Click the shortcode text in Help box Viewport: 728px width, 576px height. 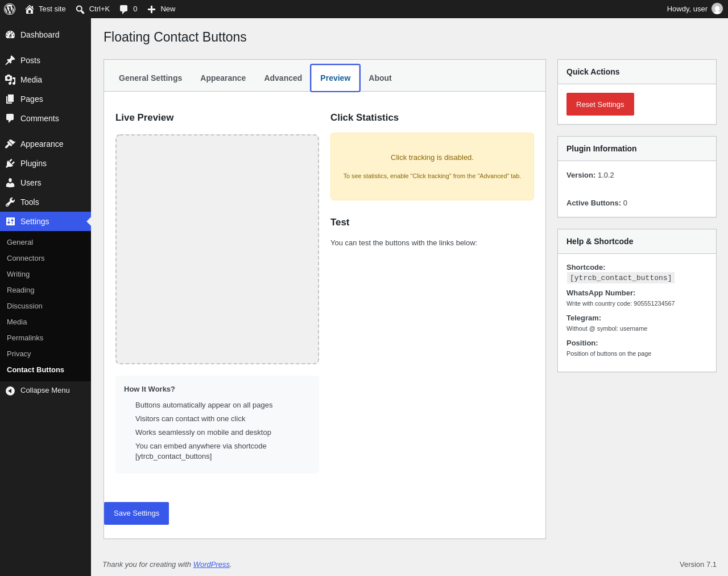621,278
